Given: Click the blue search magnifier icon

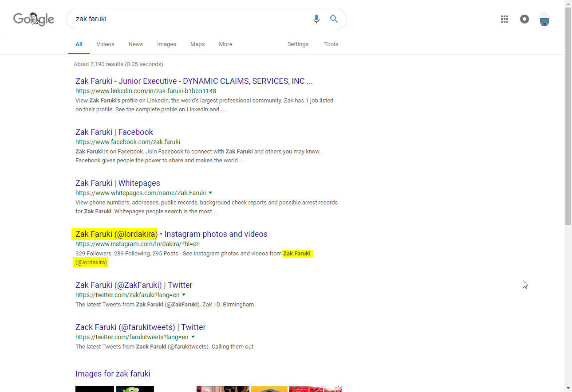Looking at the screenshot, I should (x=334, y=19).
